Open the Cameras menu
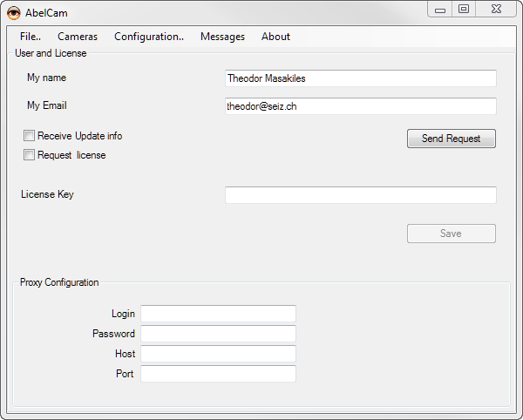Screen dimensions: 523x420 tap(78, 37)
